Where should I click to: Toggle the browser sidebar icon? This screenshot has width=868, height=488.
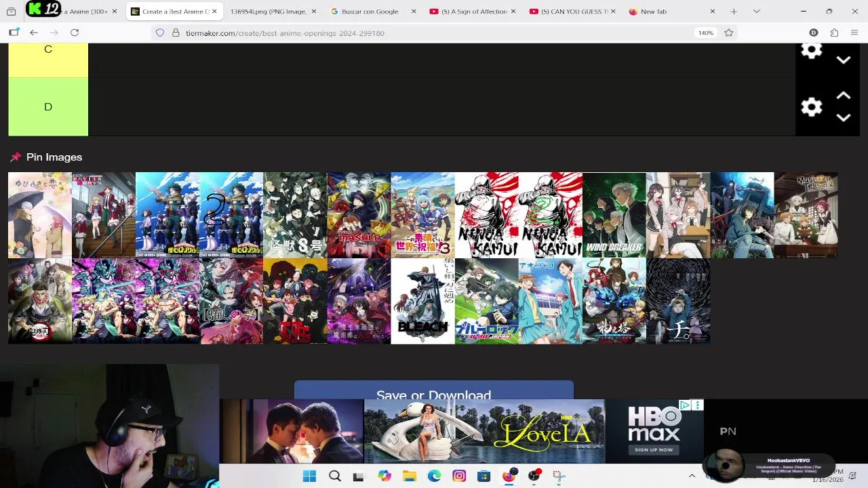pos(14,33)
